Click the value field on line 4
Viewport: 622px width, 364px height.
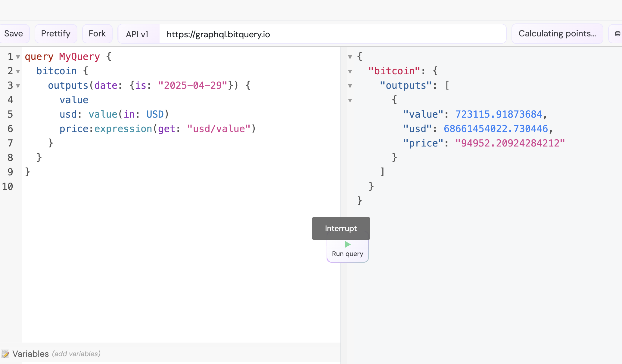pos(74,100)
